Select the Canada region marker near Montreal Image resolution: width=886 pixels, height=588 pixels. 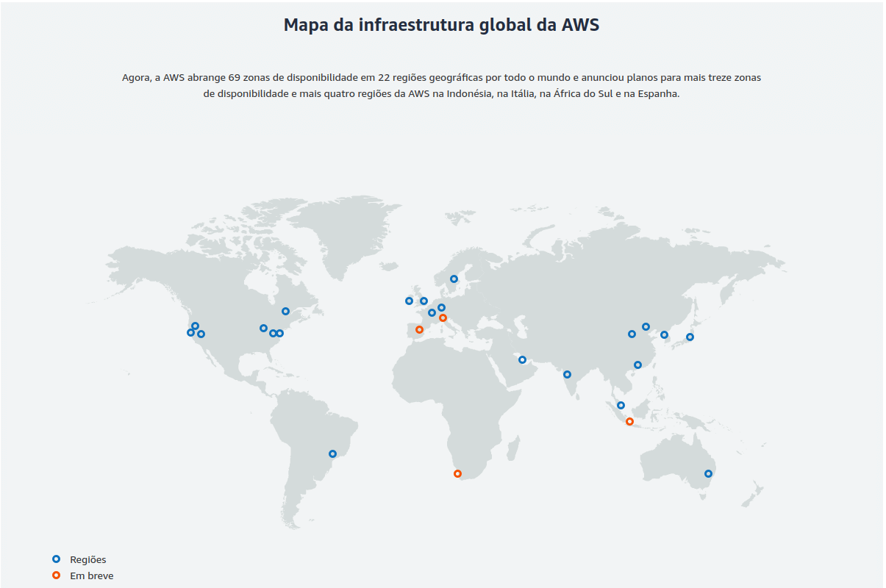click(285, 311)
